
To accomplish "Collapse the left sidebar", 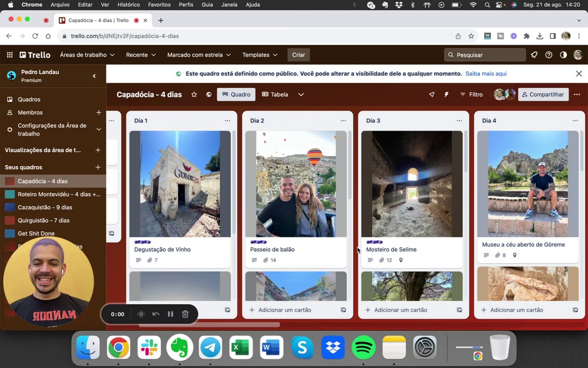I will [x=94, y=76].
